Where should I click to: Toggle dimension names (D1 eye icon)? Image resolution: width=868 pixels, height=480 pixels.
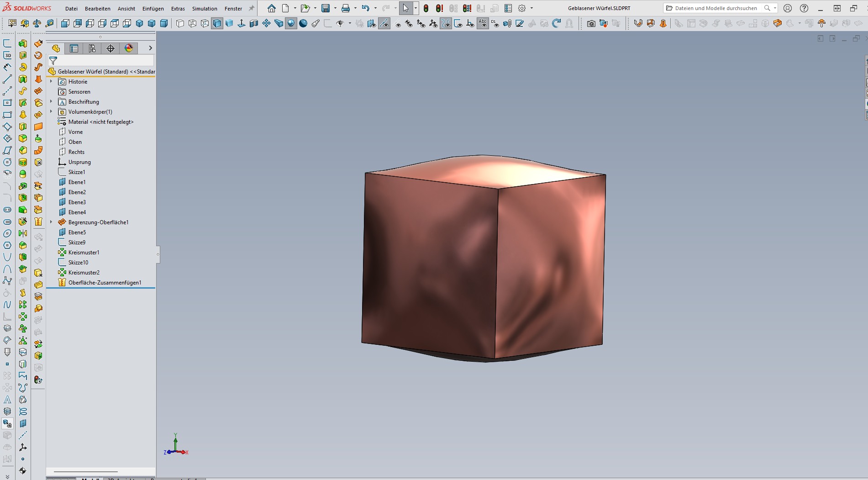tap(495, 23)
